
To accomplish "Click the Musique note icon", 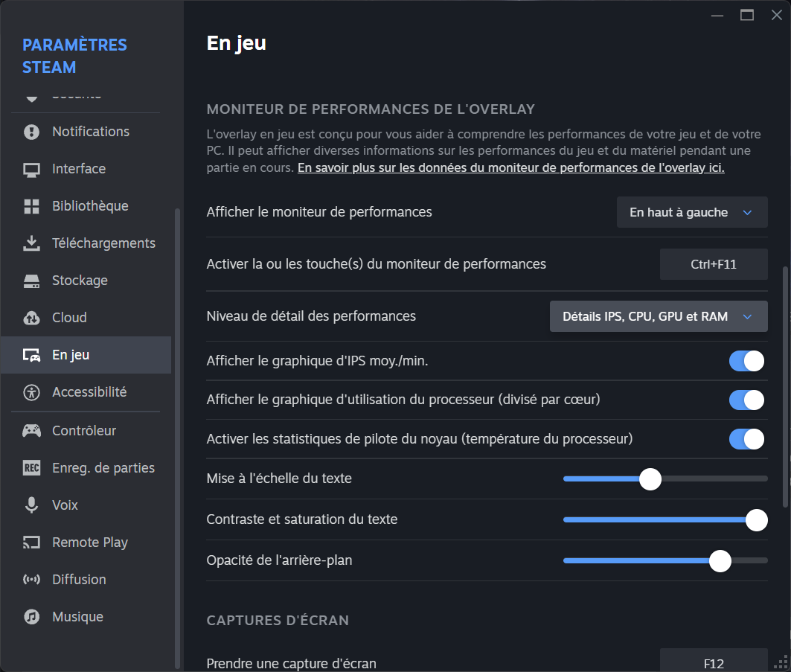I will click(31, 617).
